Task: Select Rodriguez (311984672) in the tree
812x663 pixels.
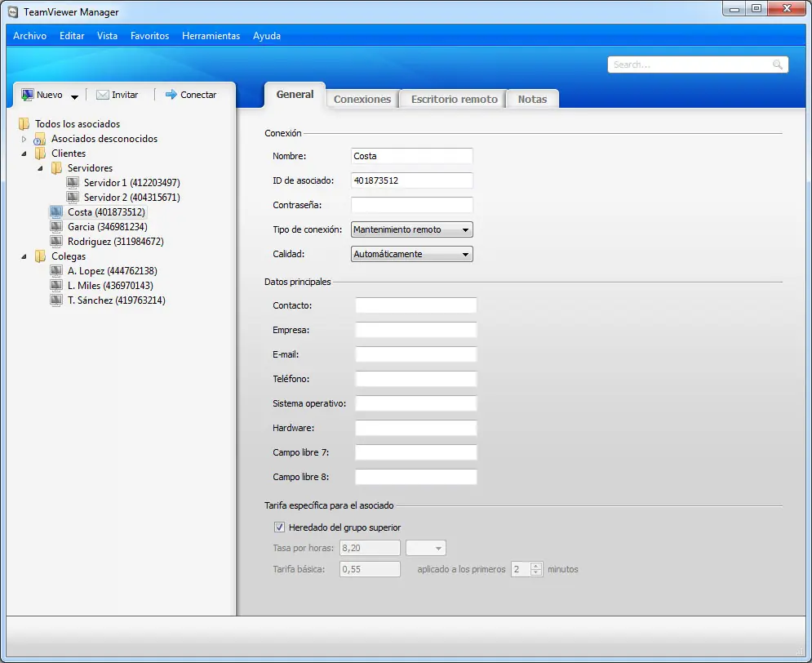Action: click(x=116, y=242)
